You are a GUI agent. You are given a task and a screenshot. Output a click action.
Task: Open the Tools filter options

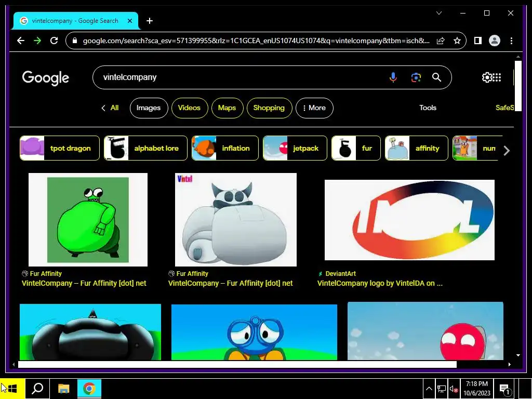428,108
